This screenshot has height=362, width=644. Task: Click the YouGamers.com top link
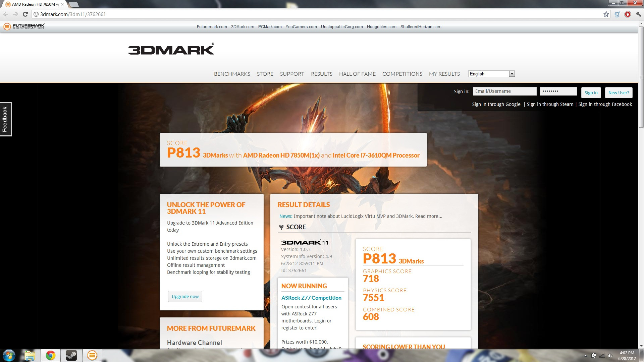(301, 27)
